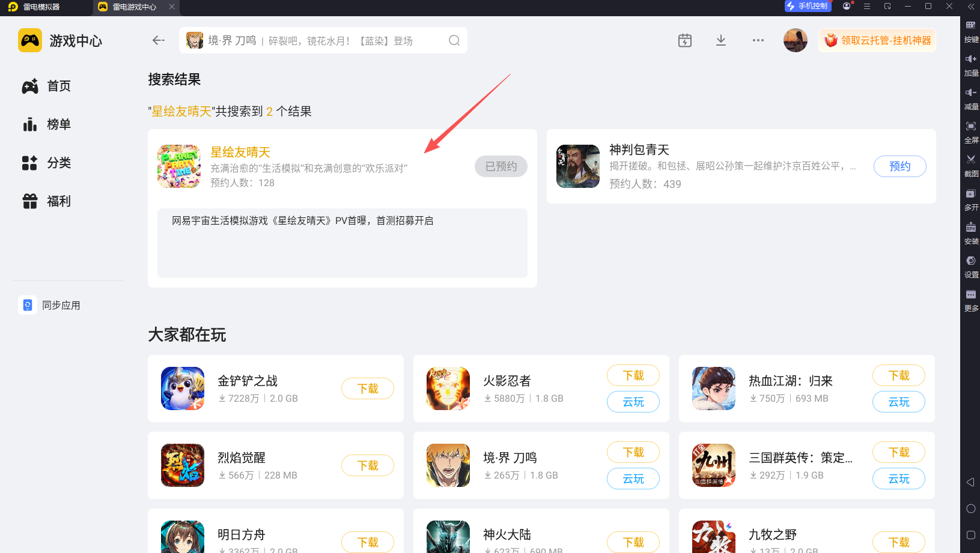Take a screenshot with 截图 tool
Screen dimensions: 980x553
(971, 166)
